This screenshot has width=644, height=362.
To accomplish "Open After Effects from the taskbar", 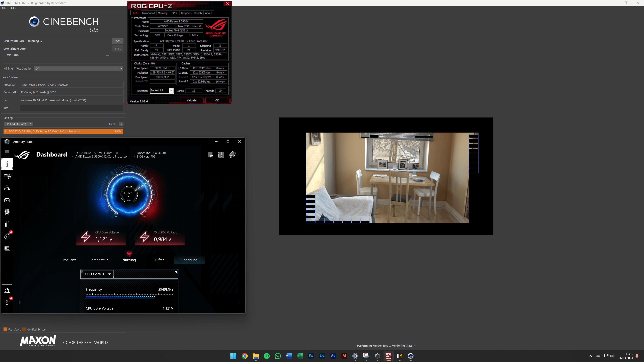I will [333, 356].
